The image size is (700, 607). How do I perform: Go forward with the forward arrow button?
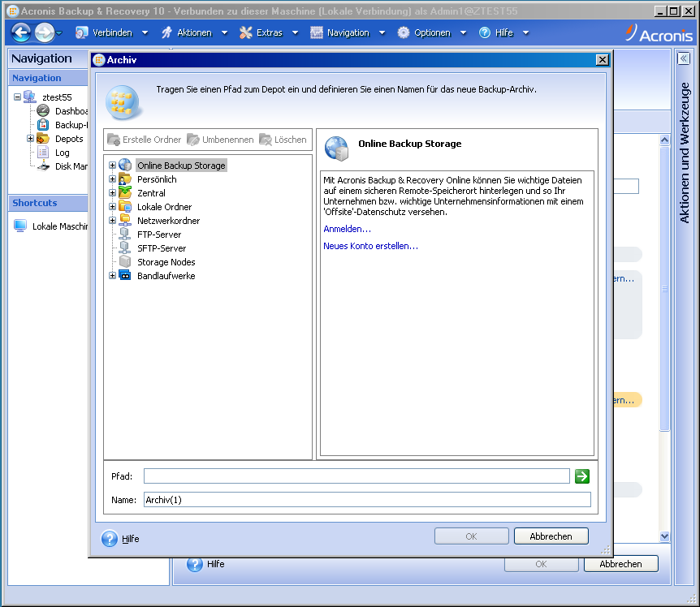[44, 32]
